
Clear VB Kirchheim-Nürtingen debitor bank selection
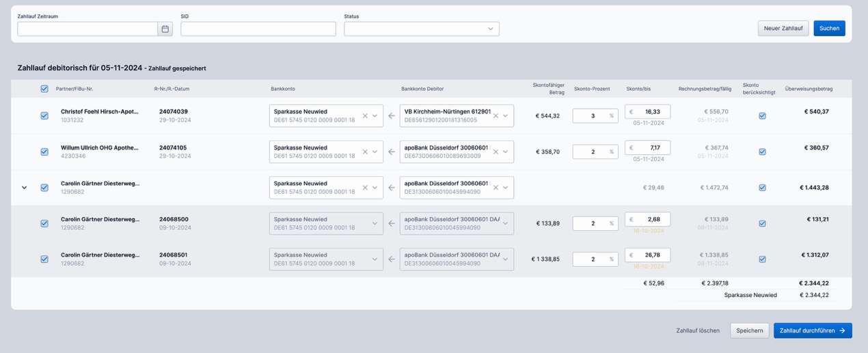click(498, 116)
